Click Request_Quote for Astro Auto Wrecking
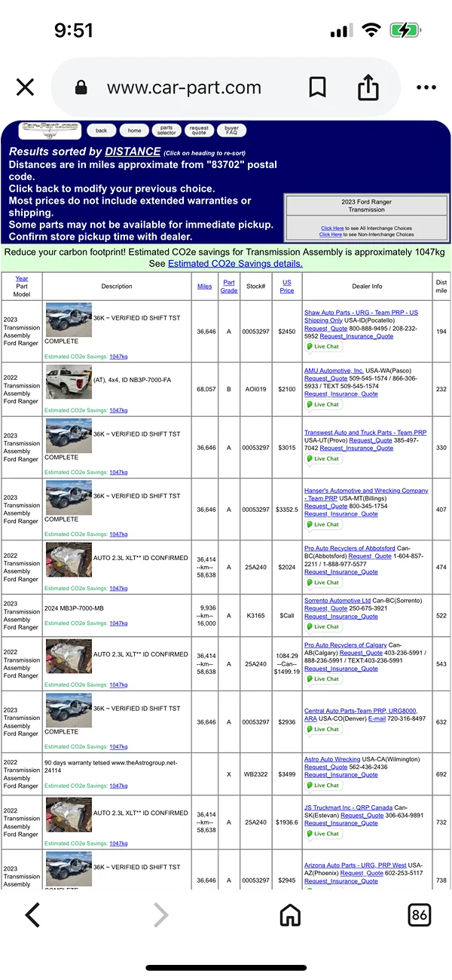 (326, 767)
